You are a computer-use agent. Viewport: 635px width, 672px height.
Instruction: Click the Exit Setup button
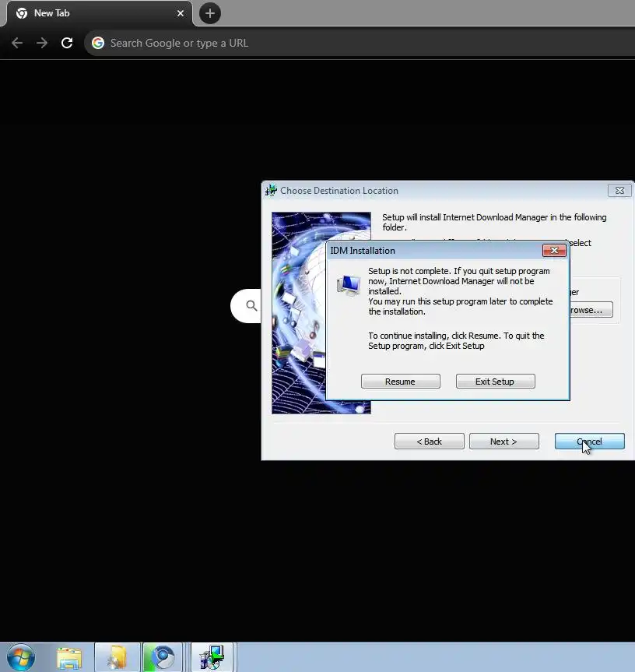click(x=495, y=382)
